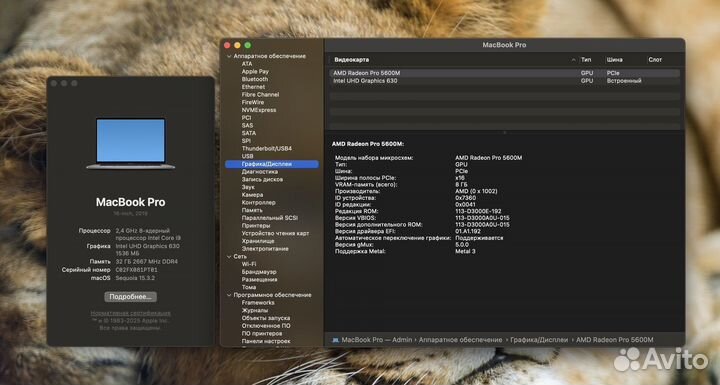Select Thunderbolt/USB4 in the sidebar
The height and width of the screenshot is (385, 720).
(x=266, y=149)
